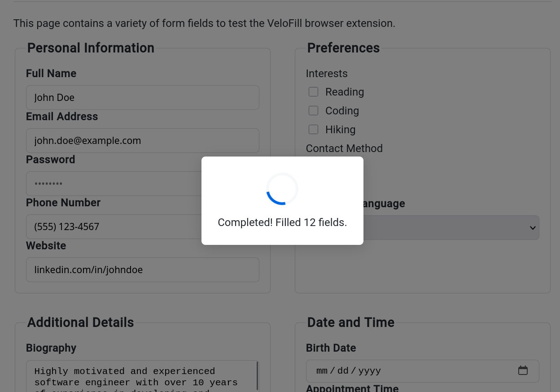Click the mm/dd/yyyy Birth Date field

click(404, 371)
